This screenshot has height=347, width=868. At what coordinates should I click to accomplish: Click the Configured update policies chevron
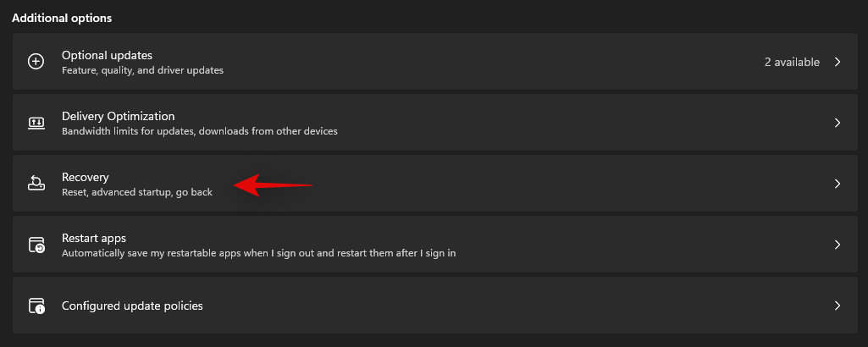tap(837, 306)
